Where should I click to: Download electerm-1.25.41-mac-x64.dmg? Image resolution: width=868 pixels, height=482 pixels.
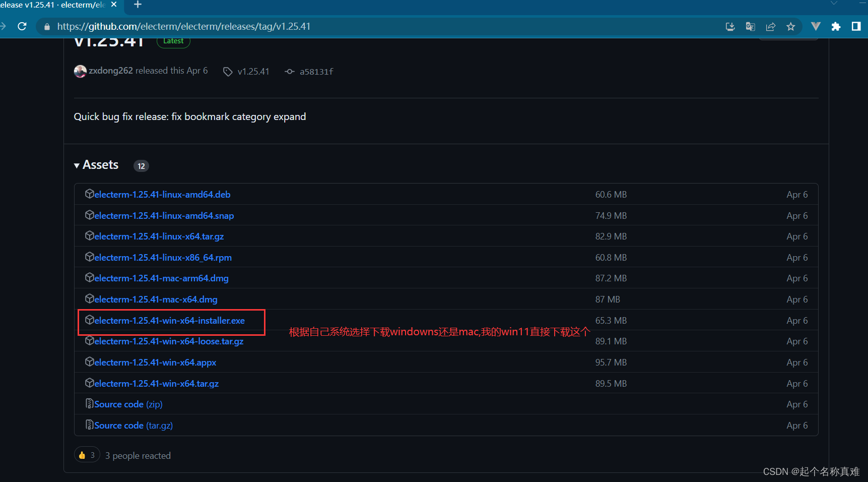coord(156,299)
